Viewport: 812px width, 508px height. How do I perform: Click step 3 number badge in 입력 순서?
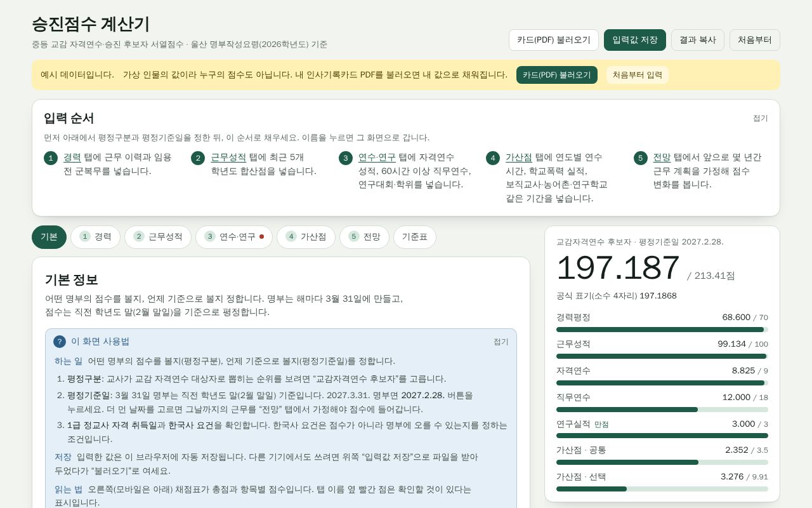click(x=346, y=158)
